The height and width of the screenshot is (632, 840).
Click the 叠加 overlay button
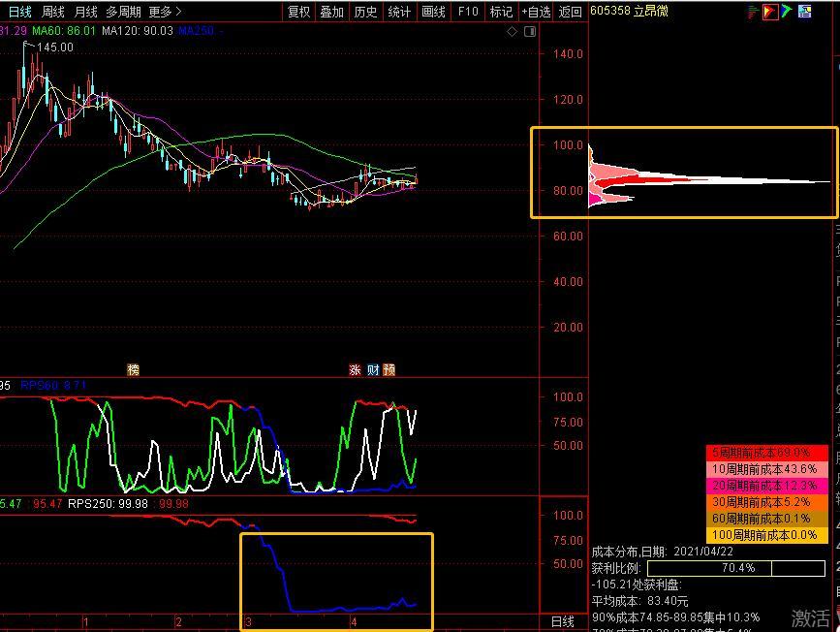coord(331,12)
